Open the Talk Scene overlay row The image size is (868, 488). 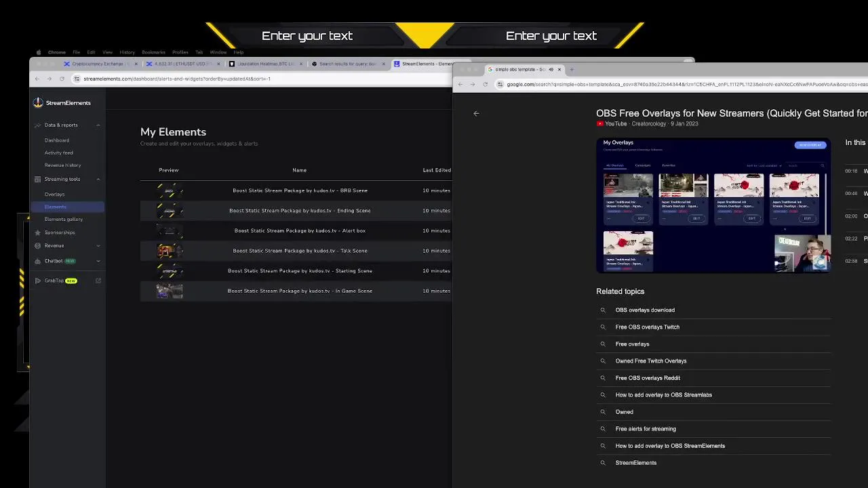tap(296, 251)
